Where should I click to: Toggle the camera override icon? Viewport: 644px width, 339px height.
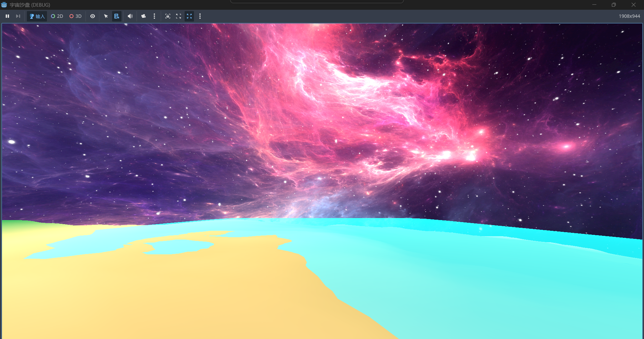pos(144,16)
